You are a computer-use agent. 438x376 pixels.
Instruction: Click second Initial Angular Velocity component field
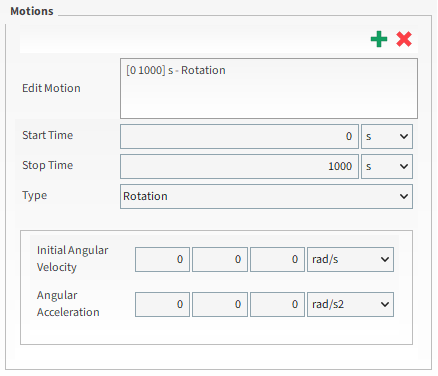point(220,259)
